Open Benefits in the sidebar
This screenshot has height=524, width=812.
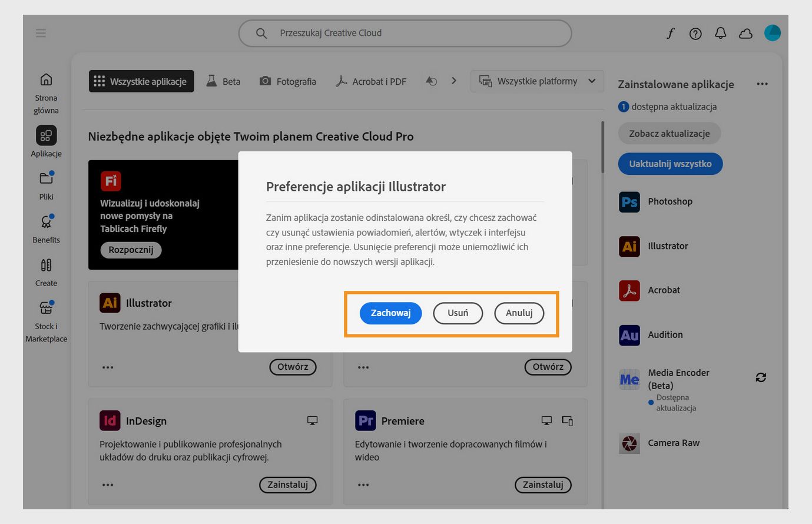(46, 229)
